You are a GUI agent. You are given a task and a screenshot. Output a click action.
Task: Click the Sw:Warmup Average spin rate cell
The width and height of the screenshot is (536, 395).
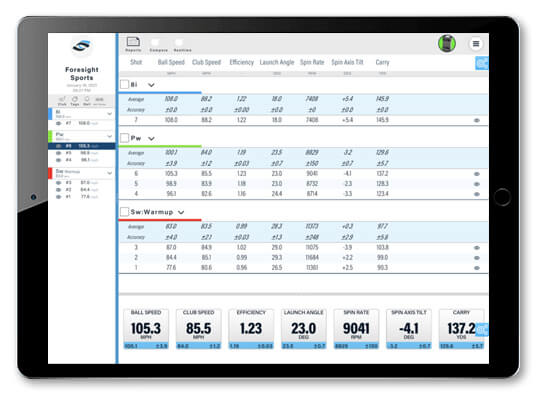pyautogui.click(x=312, y=226)
